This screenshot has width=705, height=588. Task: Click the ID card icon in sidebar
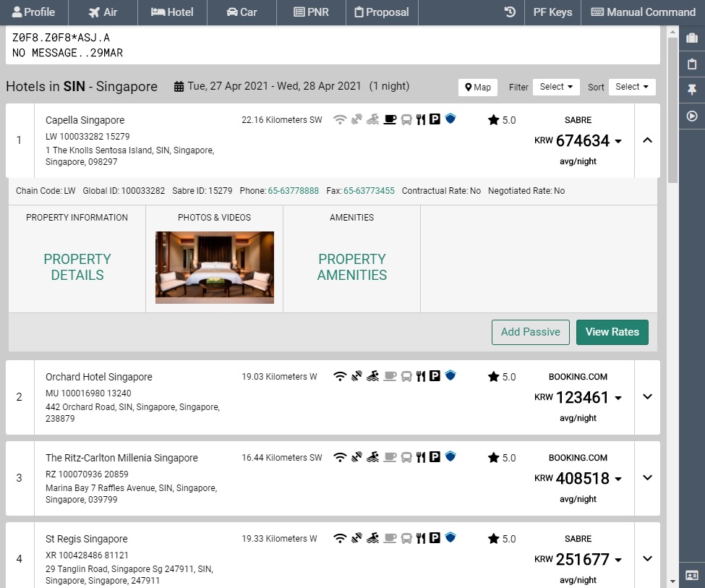(692, 576)
